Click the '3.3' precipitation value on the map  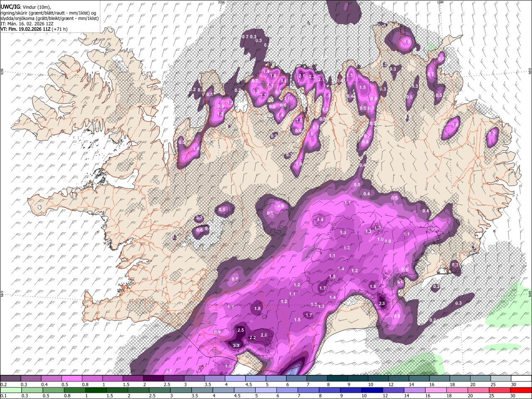click(x=236, y=345)
